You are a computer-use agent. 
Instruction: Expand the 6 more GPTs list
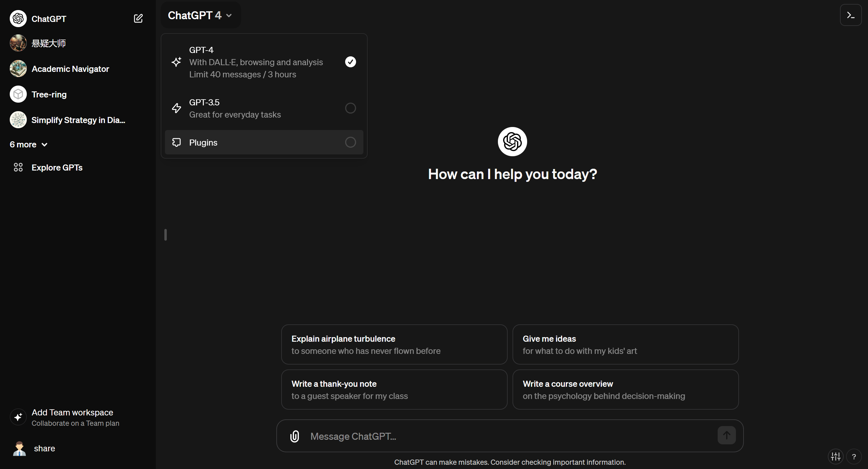coord(28,145)
